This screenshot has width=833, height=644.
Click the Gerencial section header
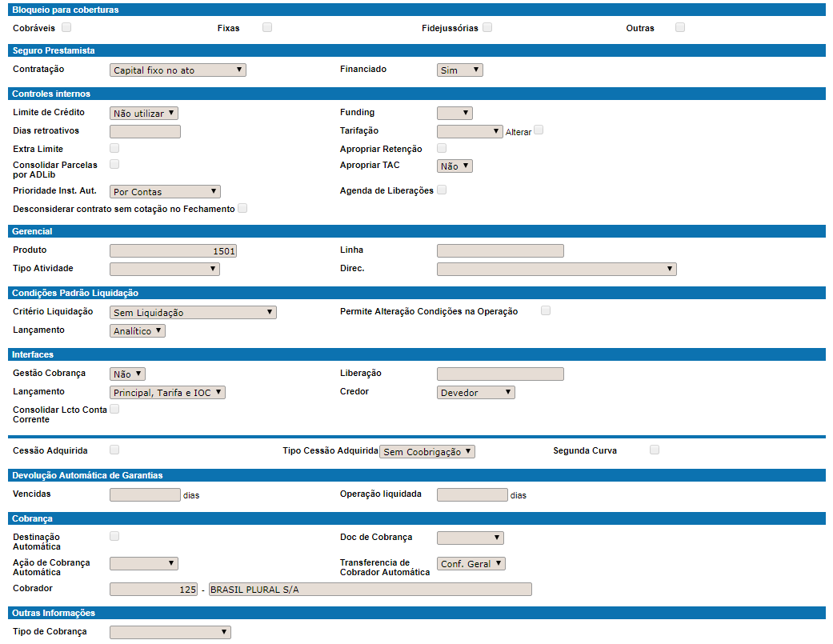tap(416, 231)
